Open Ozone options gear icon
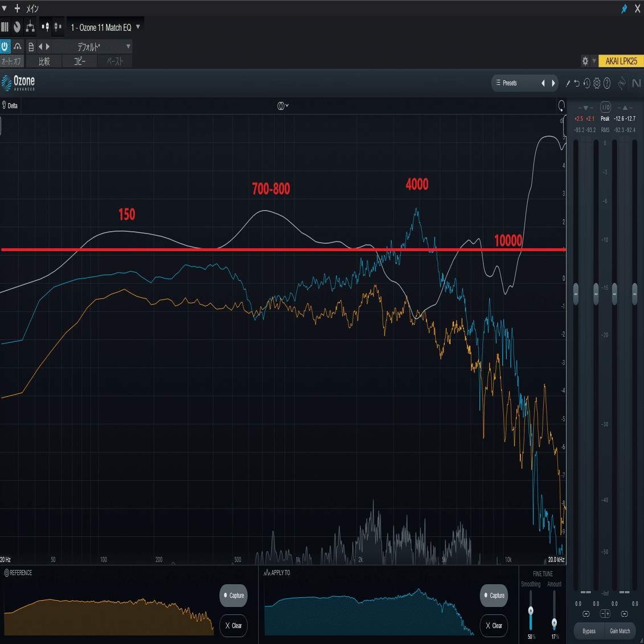Screen dimensions: 644x644 pyautogui.click(x=597, y=83)
